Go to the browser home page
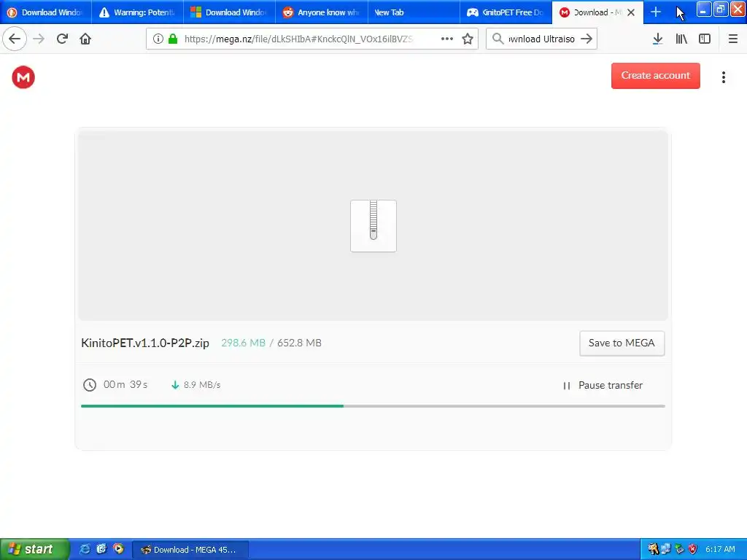Screen dimensions: 747x560 (x=85, y=39)
